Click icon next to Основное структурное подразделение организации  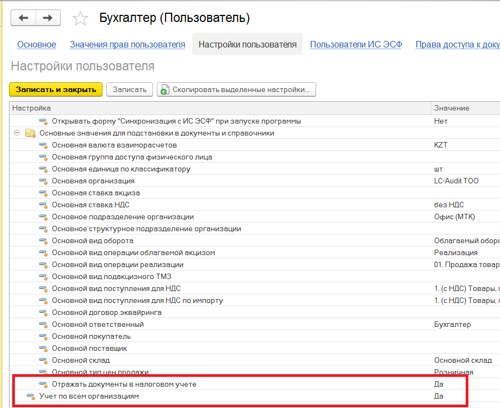43,229
